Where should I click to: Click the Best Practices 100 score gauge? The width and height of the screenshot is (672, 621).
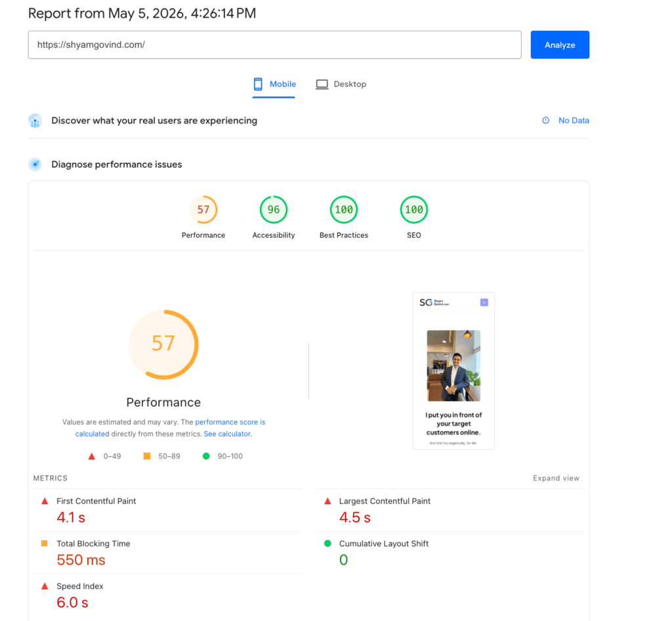click(x=344, y=209)
